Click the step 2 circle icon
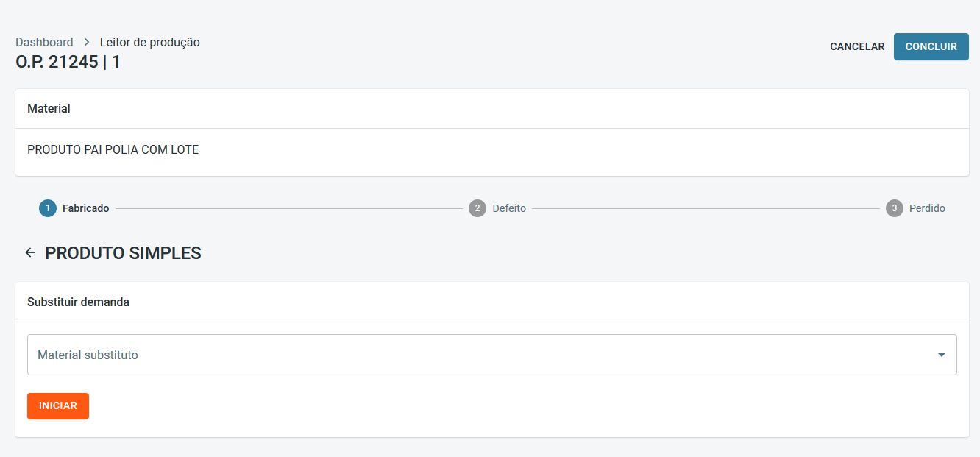The image size is (980, 457). (x=477, y=208)
